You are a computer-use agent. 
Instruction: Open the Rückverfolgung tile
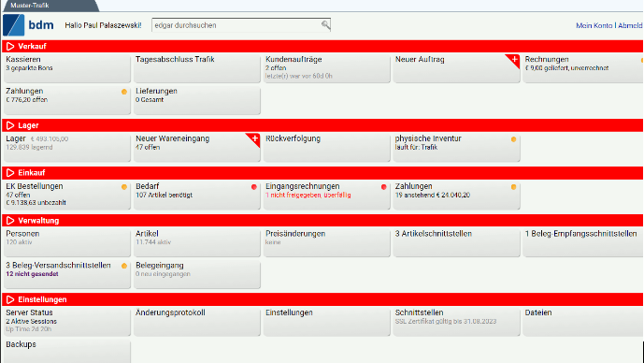pos(326,147)
